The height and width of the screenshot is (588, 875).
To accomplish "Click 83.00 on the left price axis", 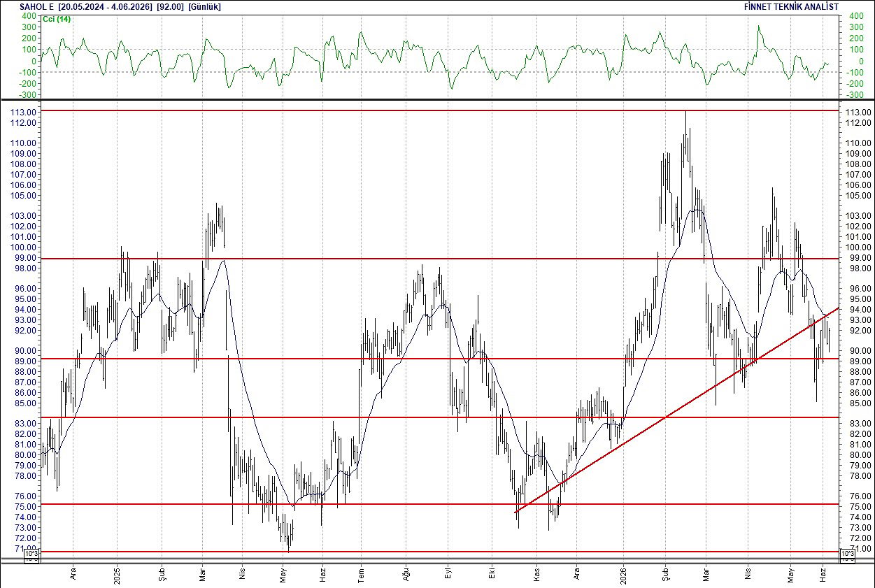I will [x=27, y=424].
